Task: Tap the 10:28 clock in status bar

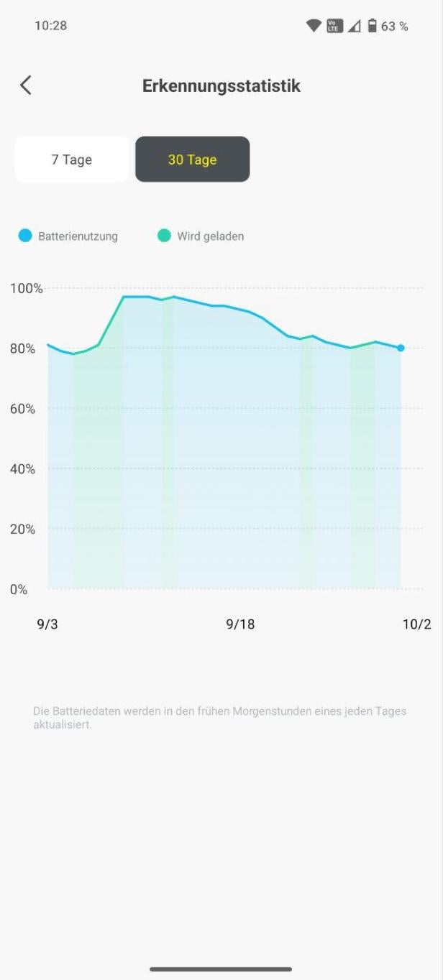Action: pos(50,26)
